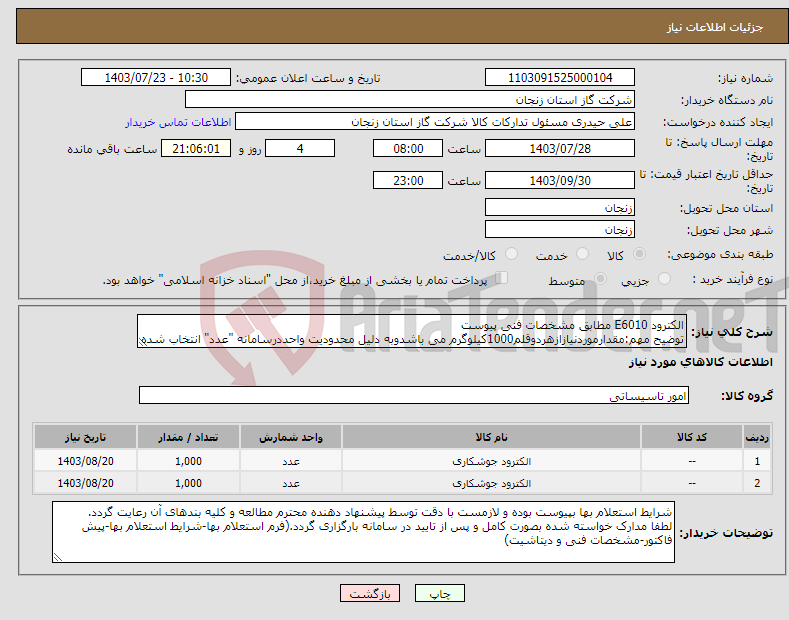The image size is (789, 620).
Task: Click the تاریخ نیاز column header
Action: (x=86, y=437)
